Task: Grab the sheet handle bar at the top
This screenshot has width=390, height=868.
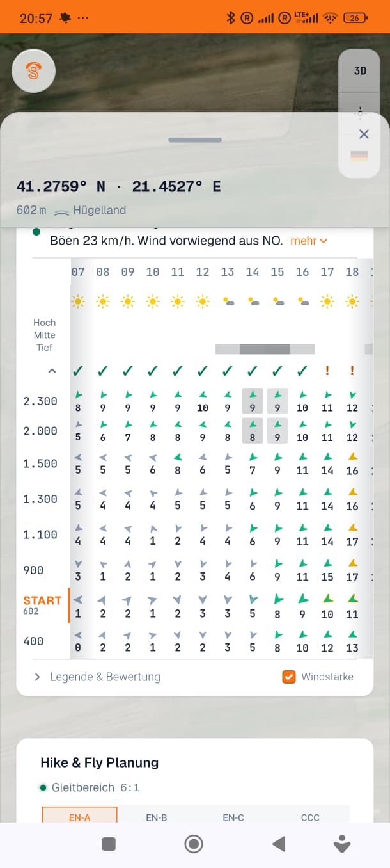Action: click(x=195, y=140)
